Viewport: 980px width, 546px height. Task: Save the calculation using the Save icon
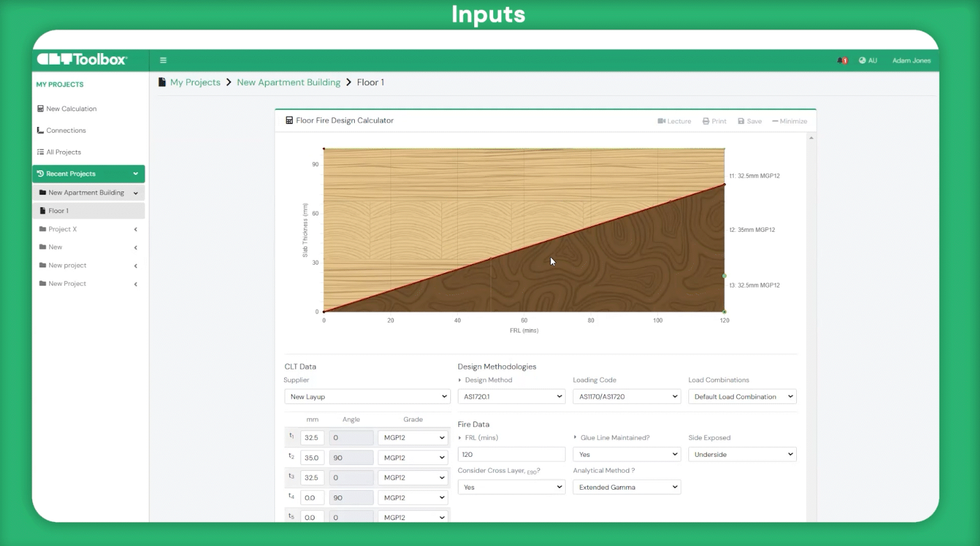(750, 121)
